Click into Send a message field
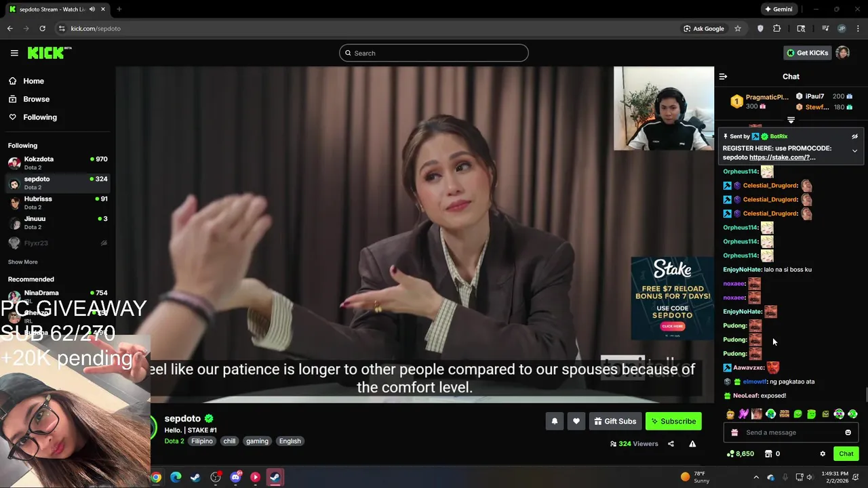 tap(791, 432)
